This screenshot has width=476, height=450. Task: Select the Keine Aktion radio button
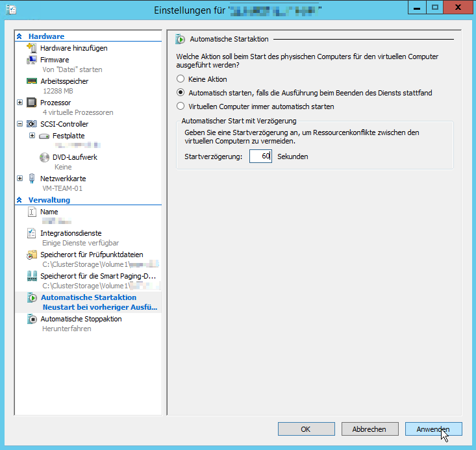point(181,79)
